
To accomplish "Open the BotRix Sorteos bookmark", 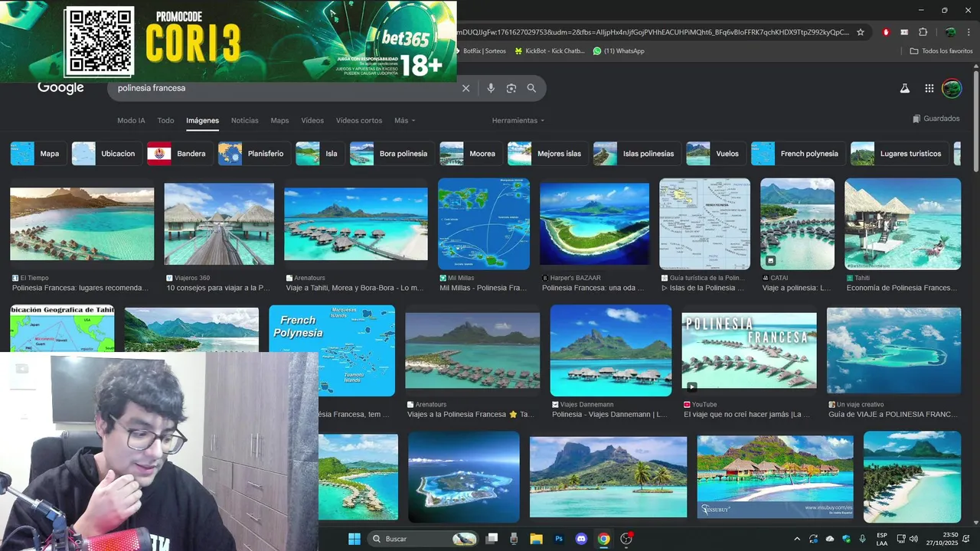I will [x=480, y=51].
